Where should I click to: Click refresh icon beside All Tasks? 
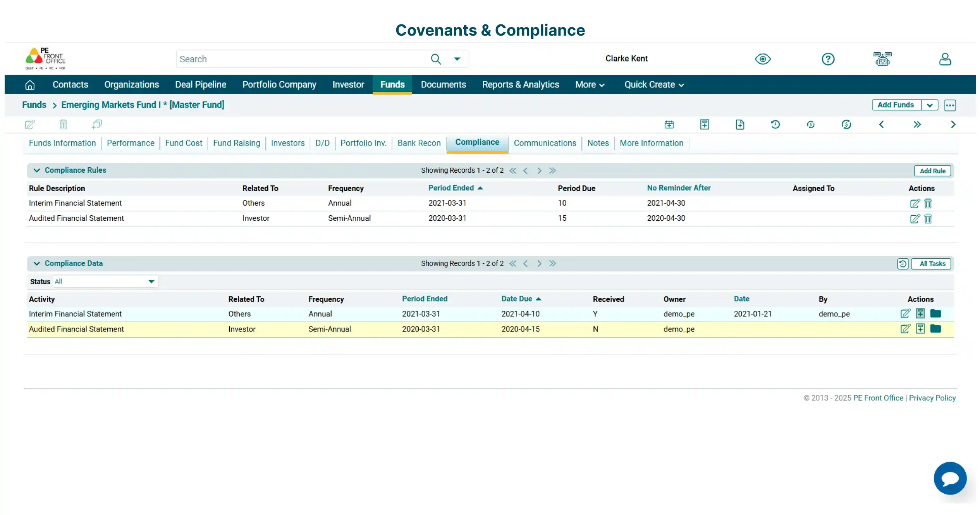(x=903, y=264)
